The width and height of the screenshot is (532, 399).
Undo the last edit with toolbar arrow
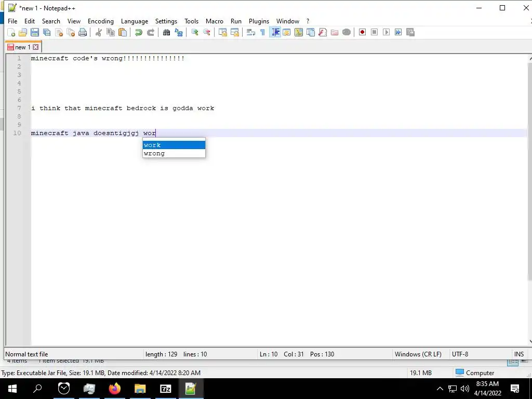(138, 32)
